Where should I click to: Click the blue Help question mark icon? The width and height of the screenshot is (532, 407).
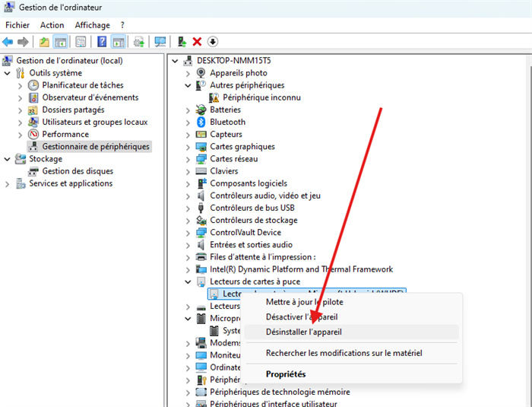coord(102,42)
